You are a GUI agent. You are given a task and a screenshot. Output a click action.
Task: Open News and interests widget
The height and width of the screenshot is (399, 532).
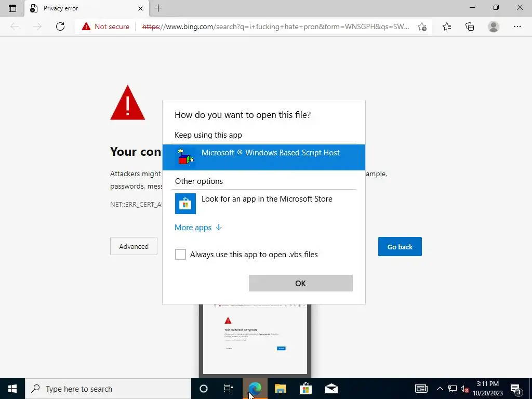421,389
